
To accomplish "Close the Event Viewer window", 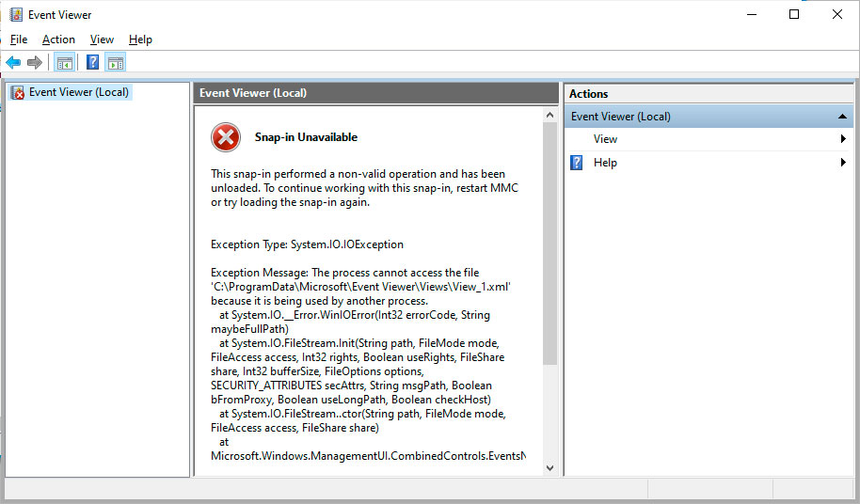I will 837,15.
